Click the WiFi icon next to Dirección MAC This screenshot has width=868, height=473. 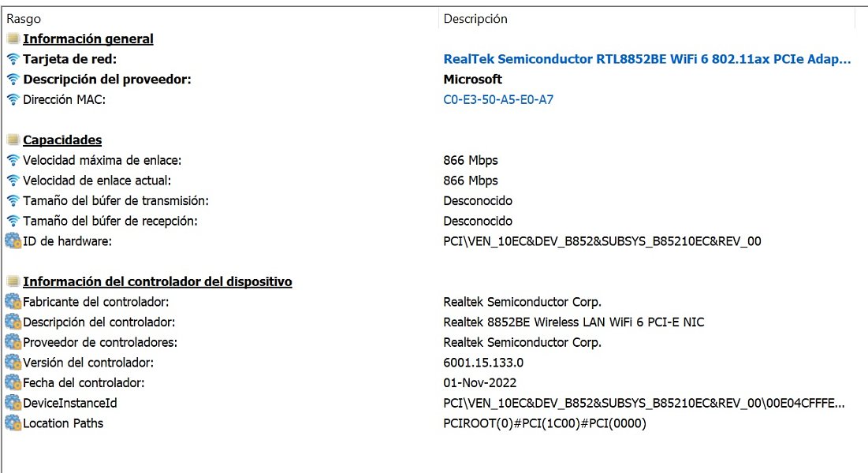(x=13, y=99)
